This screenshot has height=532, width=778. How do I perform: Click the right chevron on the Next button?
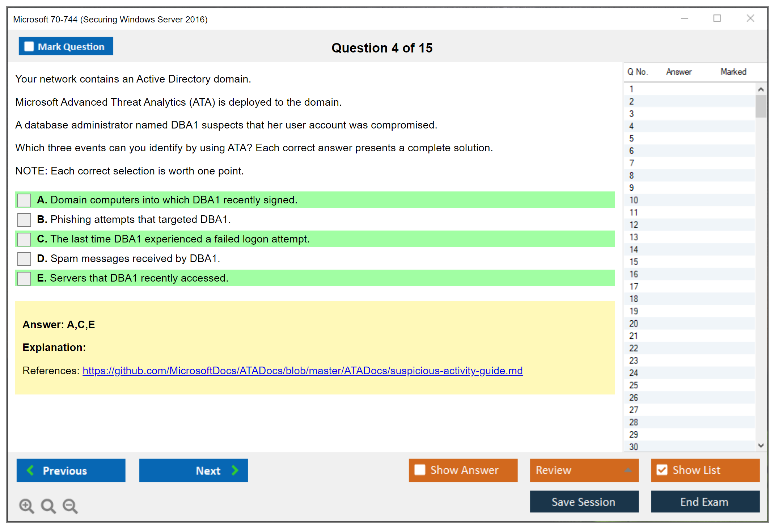pos(235,470)
